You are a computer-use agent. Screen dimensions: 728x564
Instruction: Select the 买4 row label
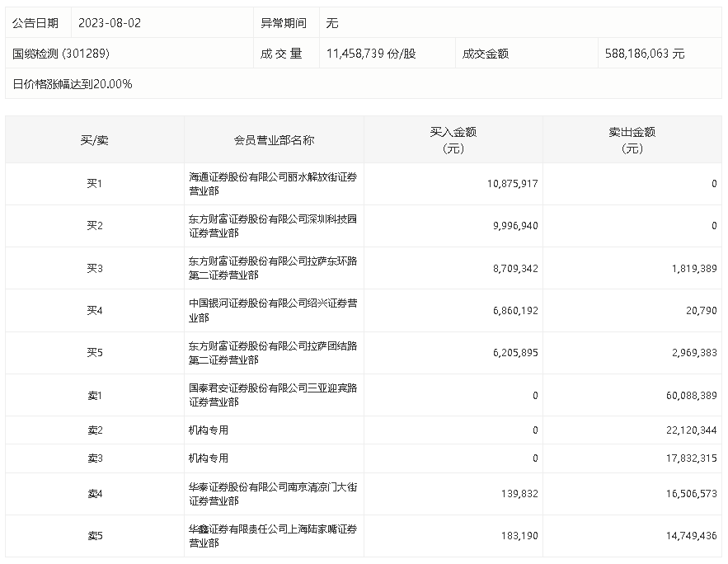pyautogui.click(x=94, y=310)
